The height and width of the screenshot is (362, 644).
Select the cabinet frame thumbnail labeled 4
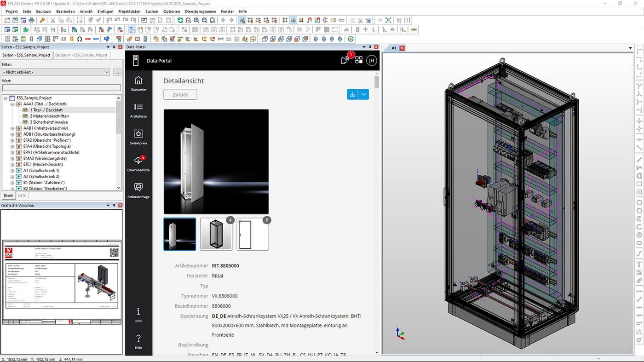(216, 234)
